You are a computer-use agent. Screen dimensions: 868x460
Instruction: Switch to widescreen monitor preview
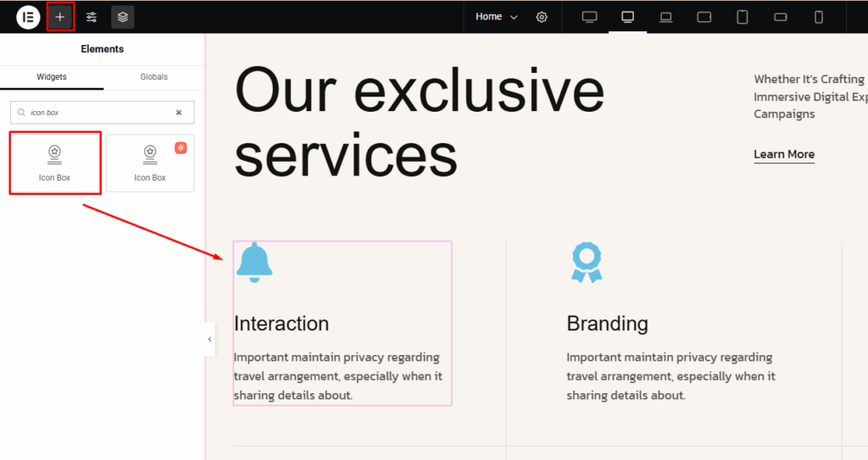[x=589, y=17]
